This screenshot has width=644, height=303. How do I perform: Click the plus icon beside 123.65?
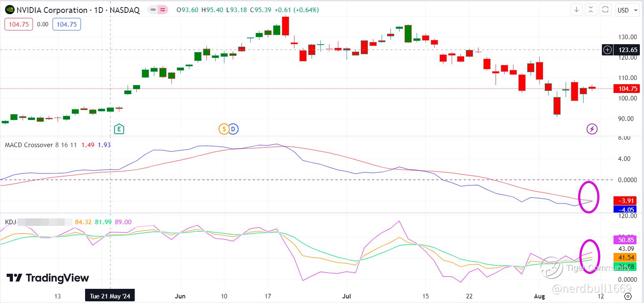(x=608, y=50)
